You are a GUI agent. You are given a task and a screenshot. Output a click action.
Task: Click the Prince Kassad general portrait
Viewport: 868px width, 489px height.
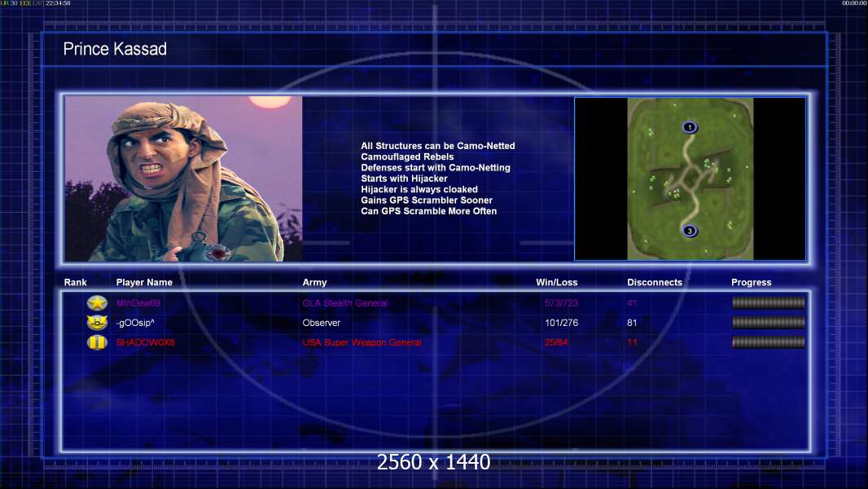coord(183,178)
